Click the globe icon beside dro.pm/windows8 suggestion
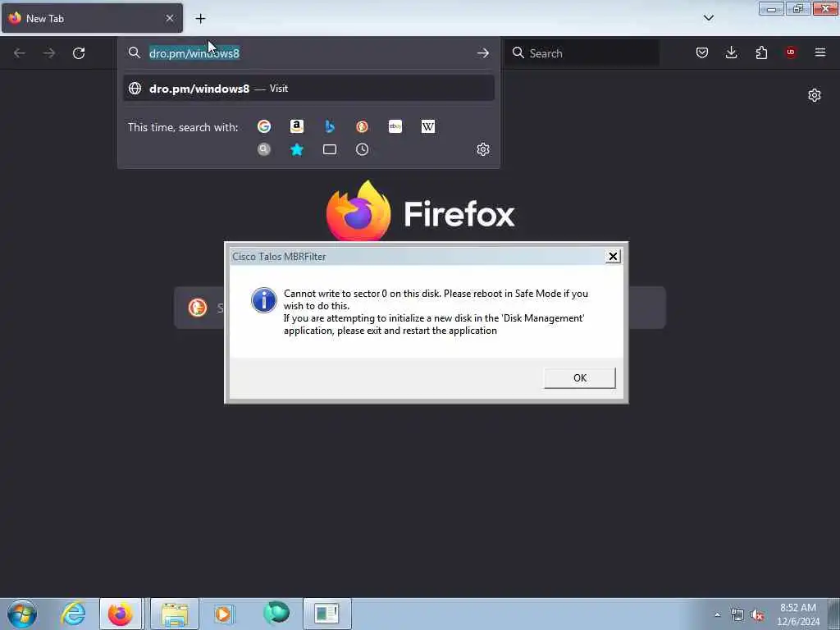The height and width of the screenshot is (630, 840). point(135,89)
